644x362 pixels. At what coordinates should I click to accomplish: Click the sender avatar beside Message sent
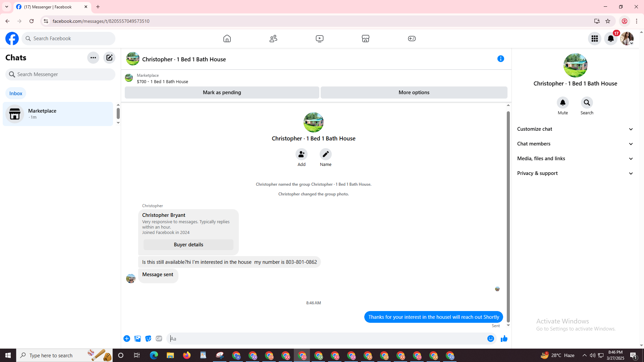pyautogui.click(x=131, y=278)
